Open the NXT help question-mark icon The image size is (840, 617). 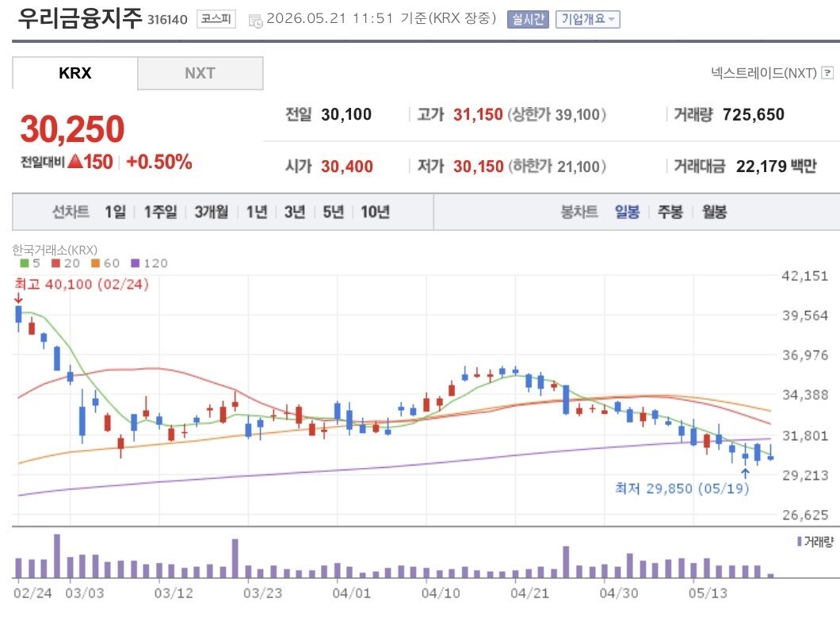(x=827, y=73)
